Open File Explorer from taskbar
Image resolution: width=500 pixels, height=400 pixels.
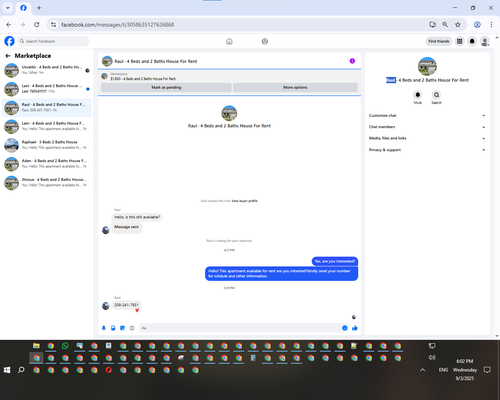36,346
